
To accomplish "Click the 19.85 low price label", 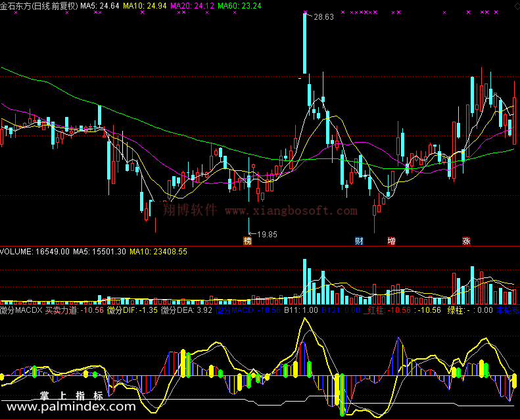I will 267,235.
